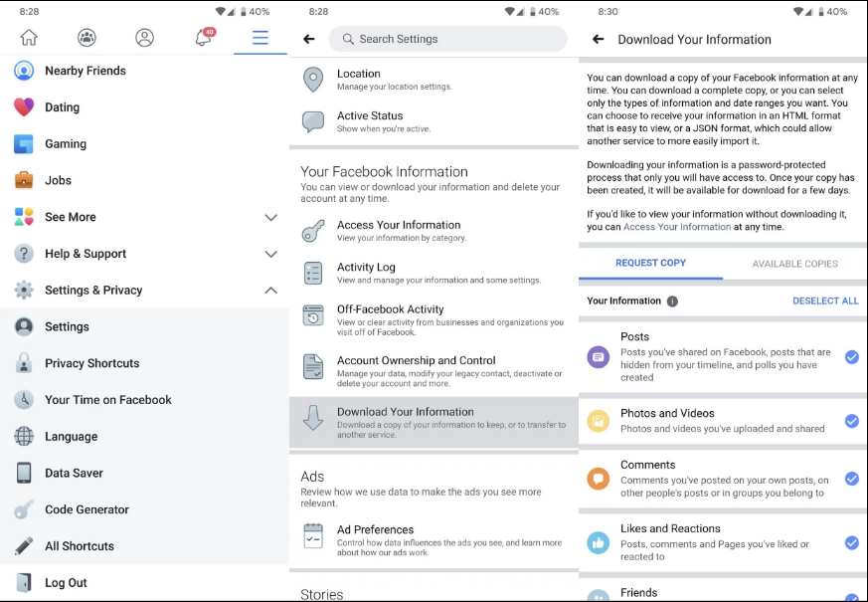The width and height of the screenshot is (868, 602).
Task: Open Location settings pin icon
Action: 313,80
